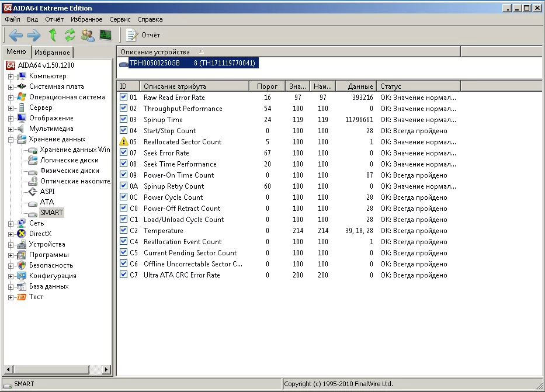
Task: Expand the Компьютер tree node
Action: coord(11,76)
